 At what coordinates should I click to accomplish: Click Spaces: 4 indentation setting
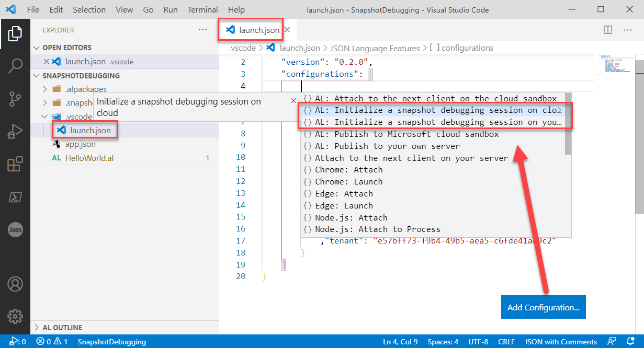[443, 342]
